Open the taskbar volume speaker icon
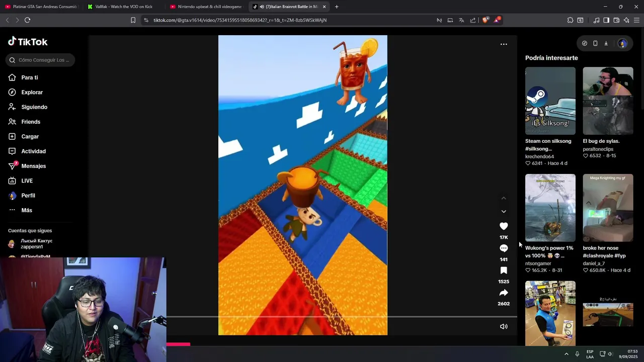This screenshot has height=362, width=644. pos(610,354)
